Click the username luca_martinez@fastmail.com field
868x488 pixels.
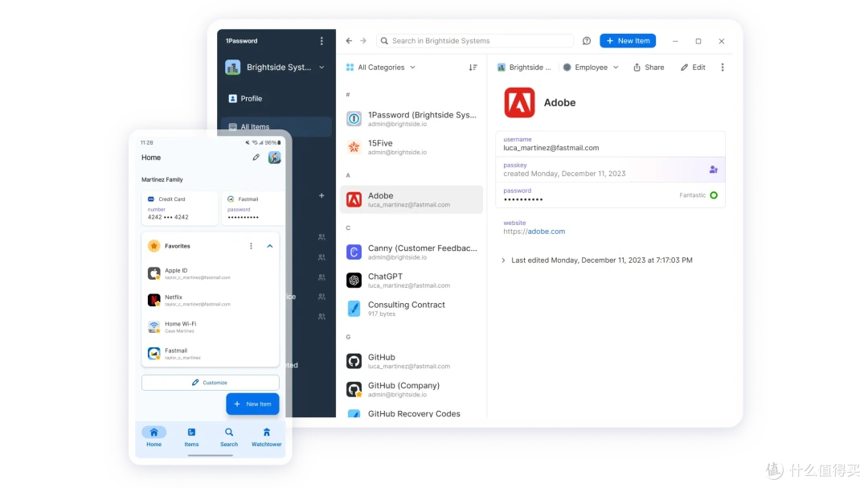pos(610,144)
